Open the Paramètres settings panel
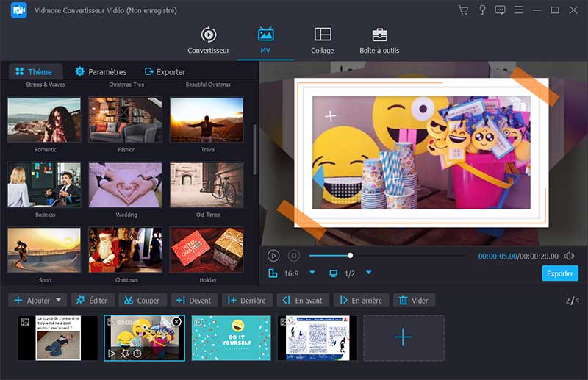588x380 pixels. (x=101, y=72)
